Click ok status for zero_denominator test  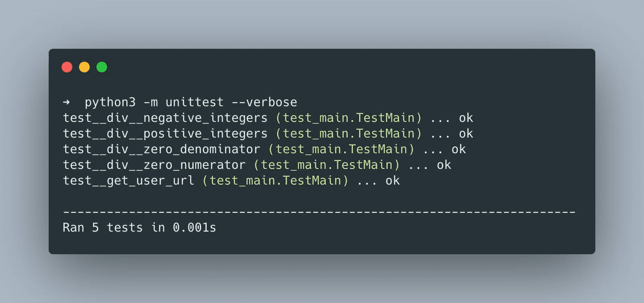tap(459, 149)
